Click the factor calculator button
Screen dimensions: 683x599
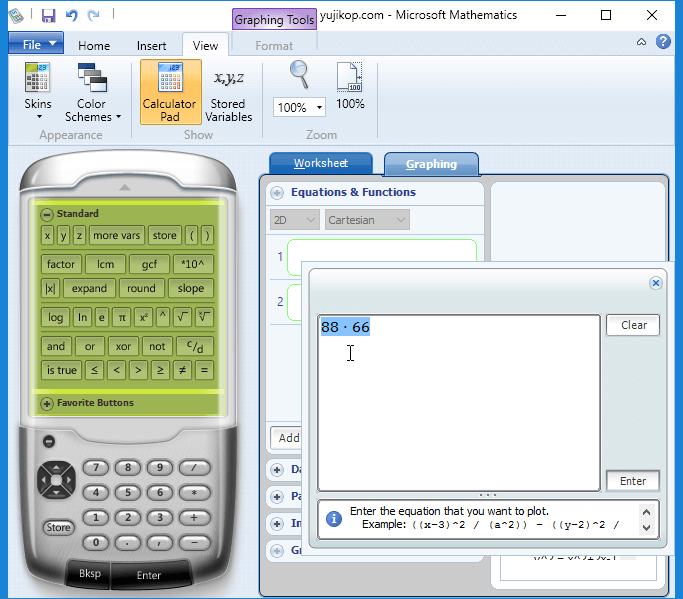(x=61, y=264)
